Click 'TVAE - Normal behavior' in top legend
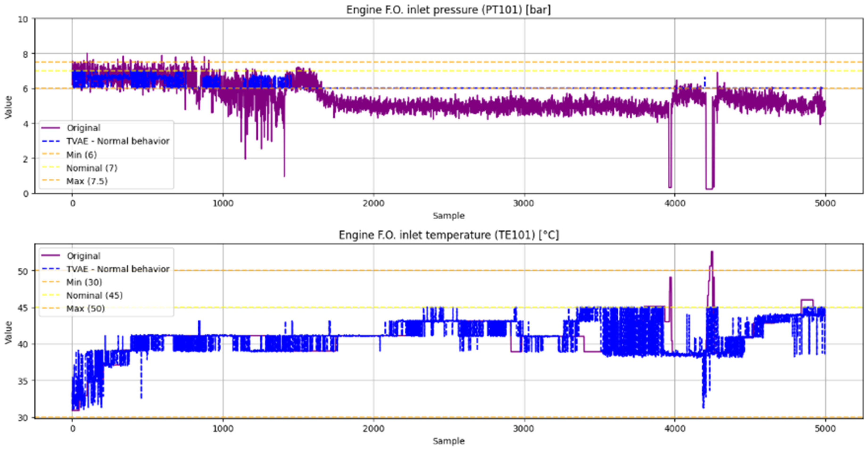 118,141
